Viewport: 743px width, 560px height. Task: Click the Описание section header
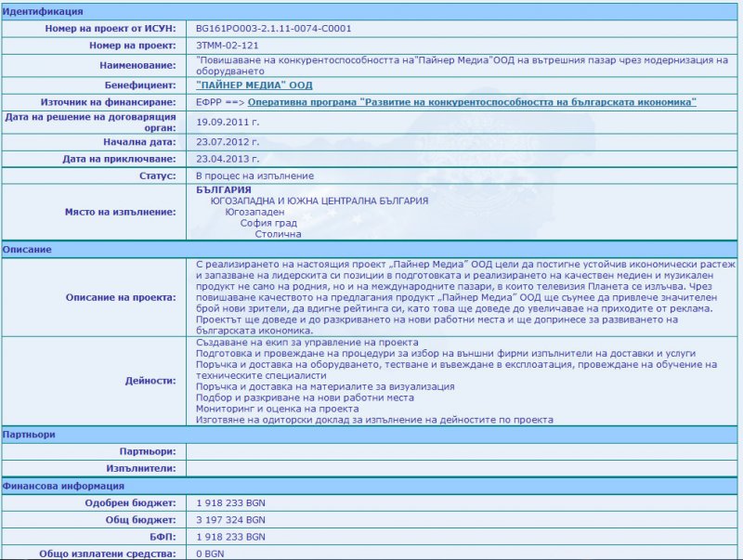tap(26, 250)
